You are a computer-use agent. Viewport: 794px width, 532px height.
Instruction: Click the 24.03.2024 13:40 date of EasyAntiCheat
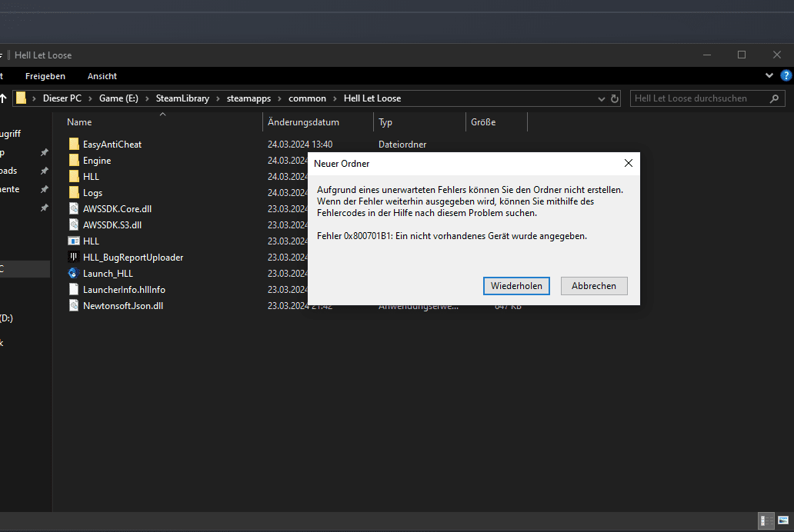click(x=300, y=145)
